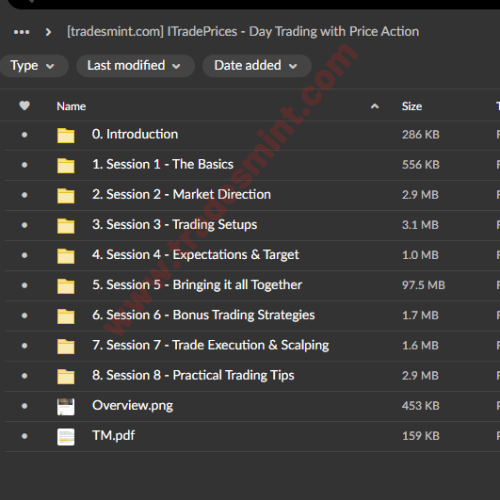This screenshot has width=500, height=500.
Task: Open the Date added filter dropdown
Action: pos(256,66)
